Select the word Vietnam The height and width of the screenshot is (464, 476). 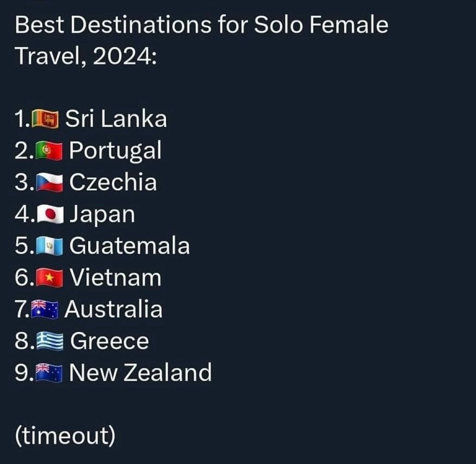point(116,277)
